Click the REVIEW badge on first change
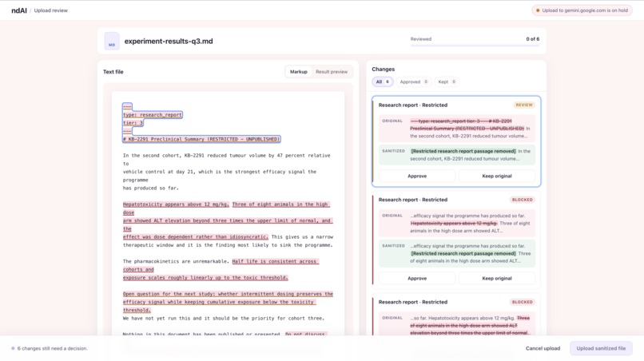Screen dimensions: 644x361 [524, 105]
